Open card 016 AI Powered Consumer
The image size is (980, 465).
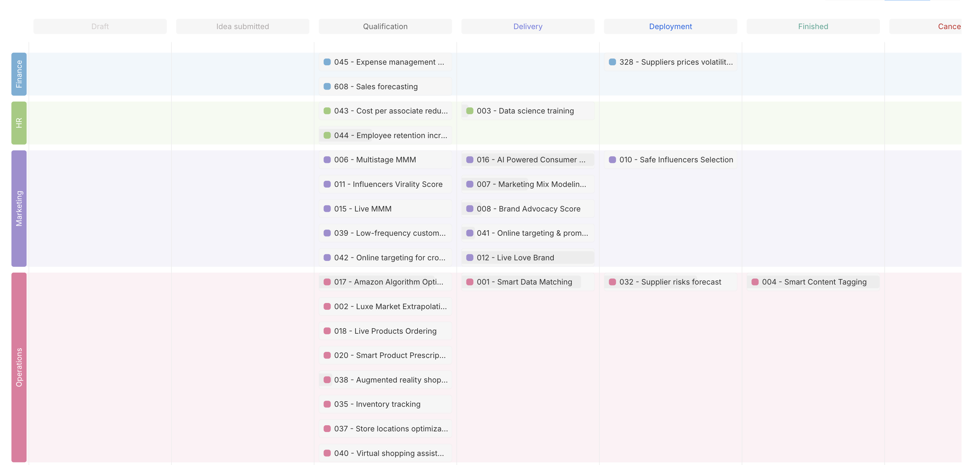pyautogui.click(x=528, y=160)
